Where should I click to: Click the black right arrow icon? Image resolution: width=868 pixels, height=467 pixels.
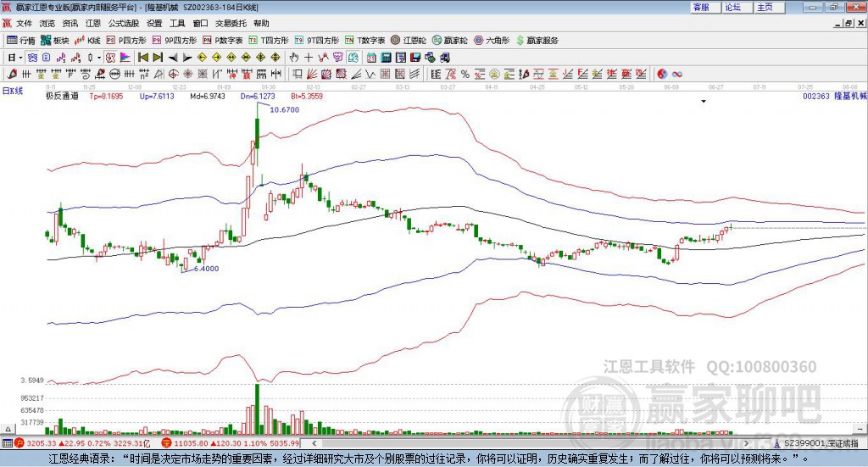click(x=187, y=58)
